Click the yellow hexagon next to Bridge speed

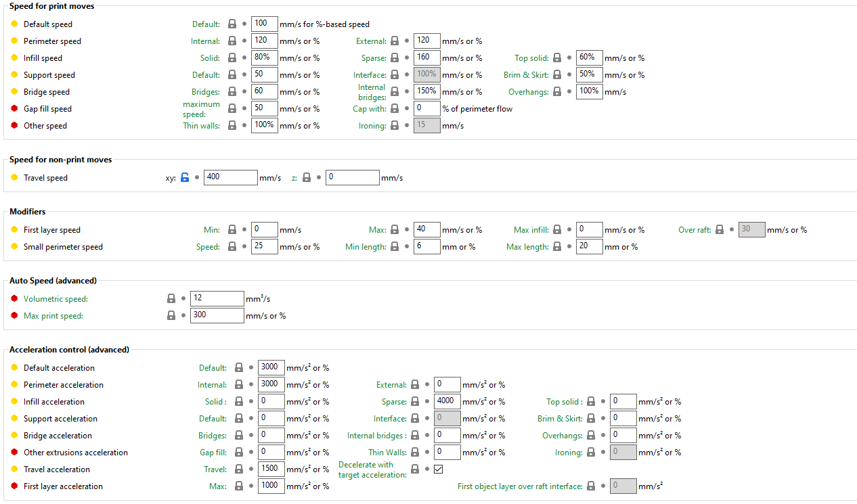(x=14, y=92)
